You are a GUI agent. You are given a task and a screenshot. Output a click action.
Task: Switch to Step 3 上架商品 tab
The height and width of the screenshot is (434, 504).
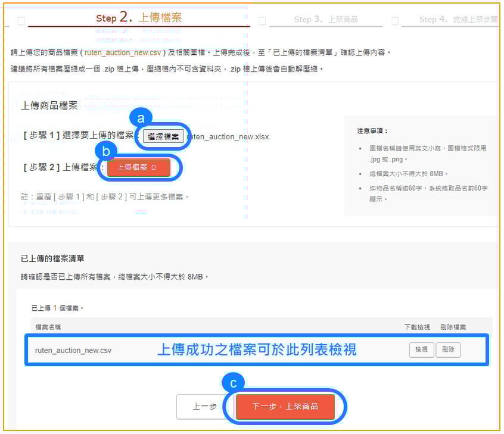[326, 20]
